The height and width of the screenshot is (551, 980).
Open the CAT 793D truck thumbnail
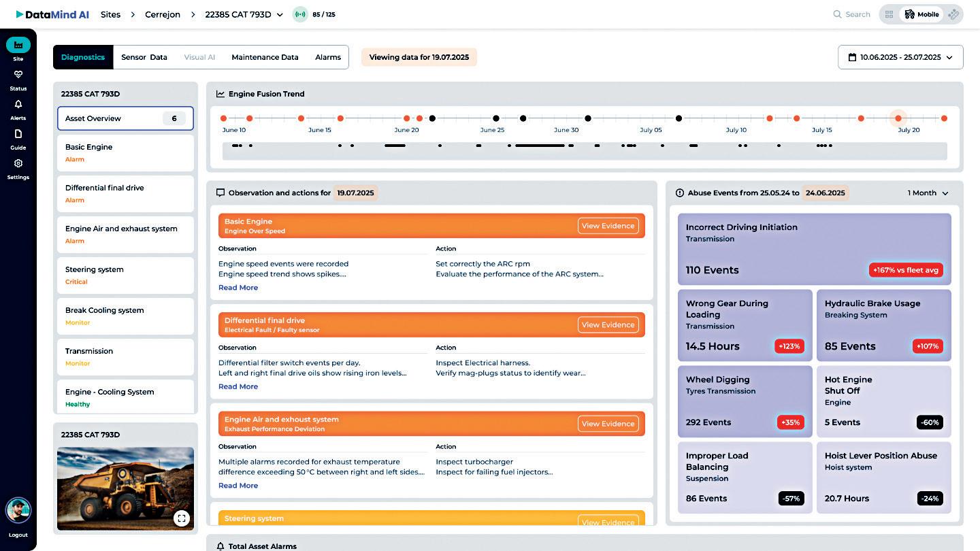point(125,488)
